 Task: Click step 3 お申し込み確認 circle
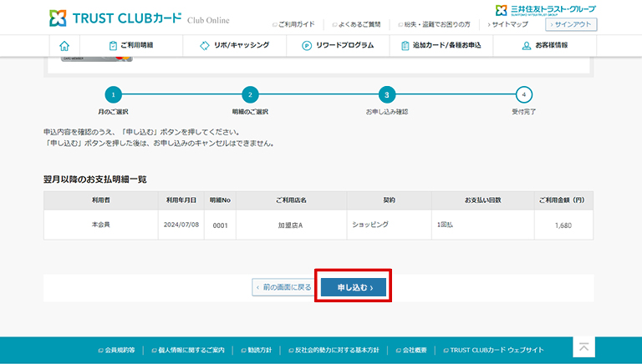point(387,95)
